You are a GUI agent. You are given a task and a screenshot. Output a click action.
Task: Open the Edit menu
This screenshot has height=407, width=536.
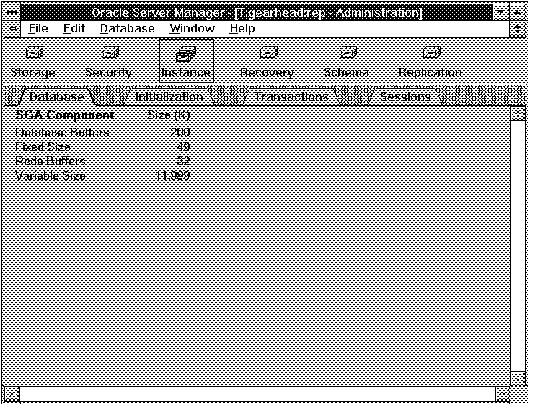pos(74,28)
